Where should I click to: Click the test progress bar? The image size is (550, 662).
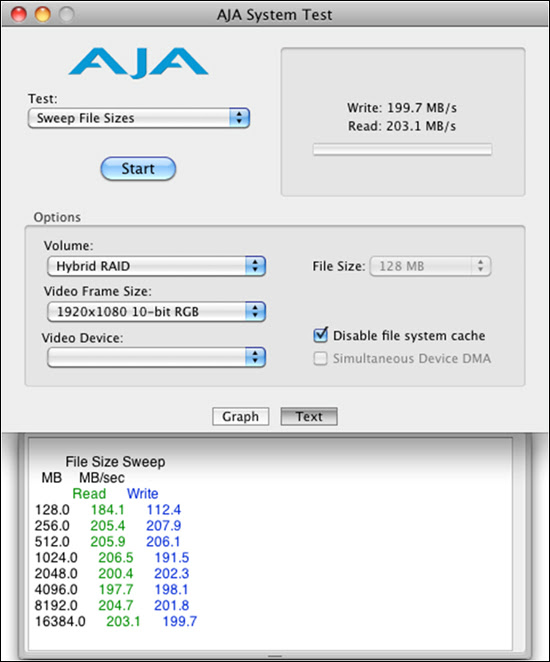(402, 149)
